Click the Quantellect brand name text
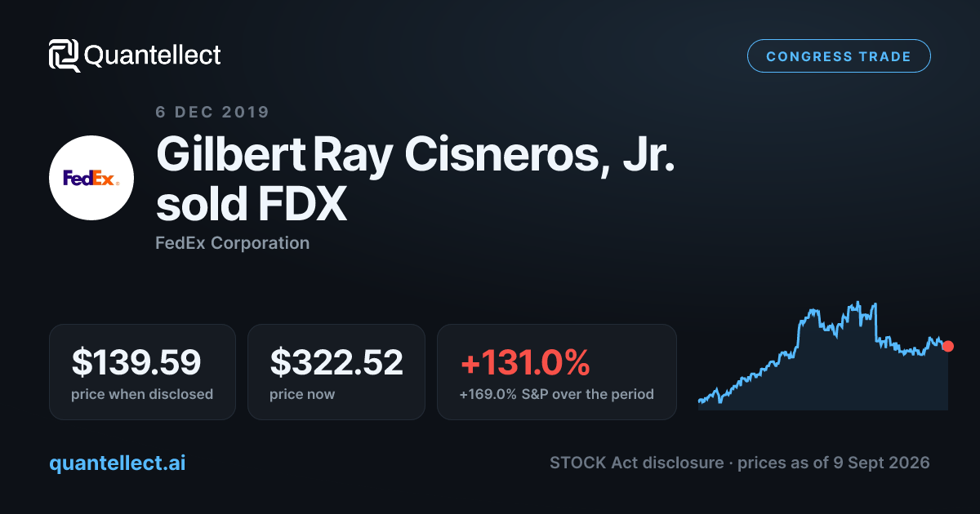Viewport: 980px width, 514px height. pyautogui.click(x=153, y=55)
